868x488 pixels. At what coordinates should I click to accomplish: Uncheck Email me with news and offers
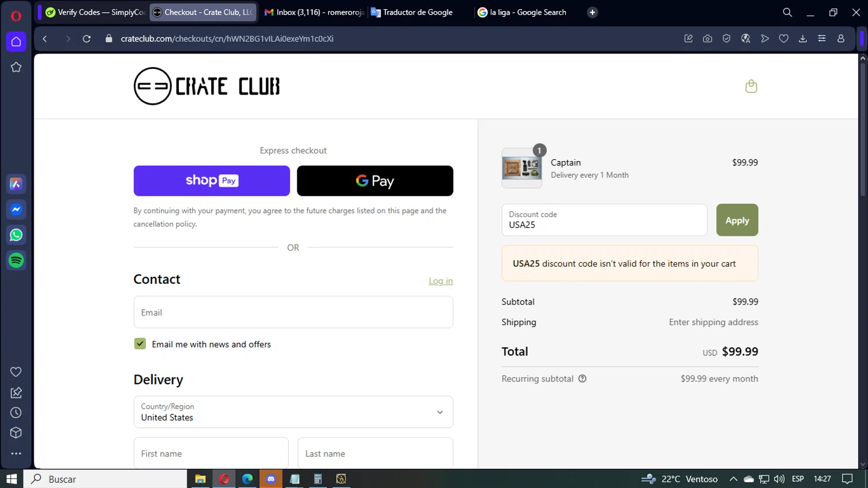[140, 344]
